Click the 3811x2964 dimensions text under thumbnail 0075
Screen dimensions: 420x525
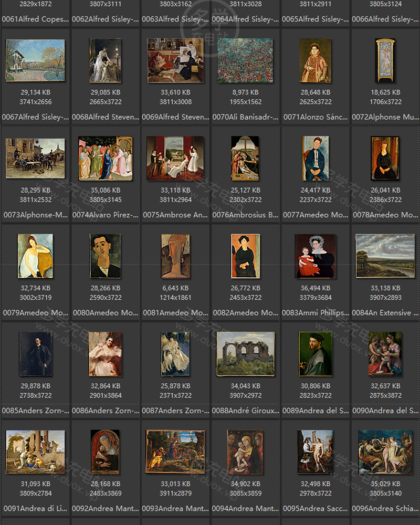pyautogui.click(x=175, y=199)
